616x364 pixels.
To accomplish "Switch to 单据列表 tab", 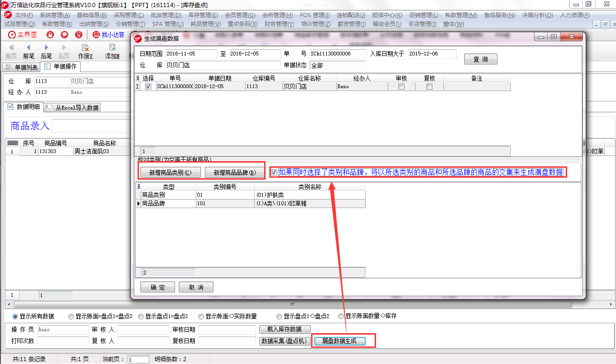I will tap(21, 67).
